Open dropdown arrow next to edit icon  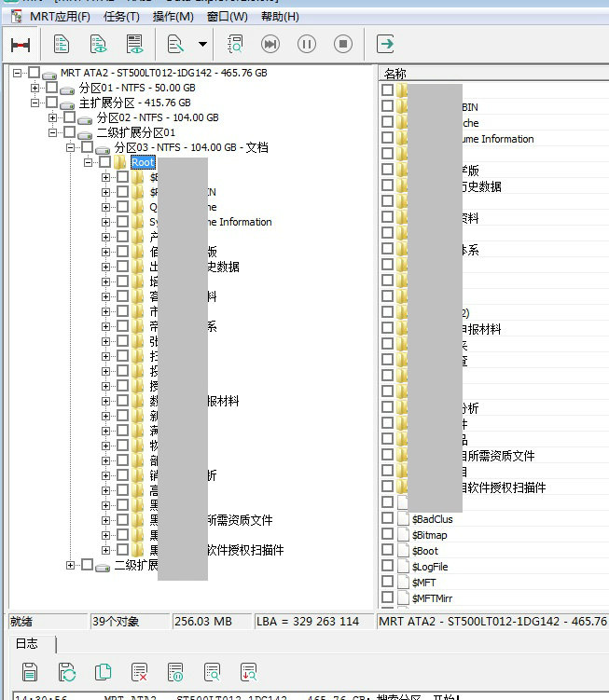point(203,44)
